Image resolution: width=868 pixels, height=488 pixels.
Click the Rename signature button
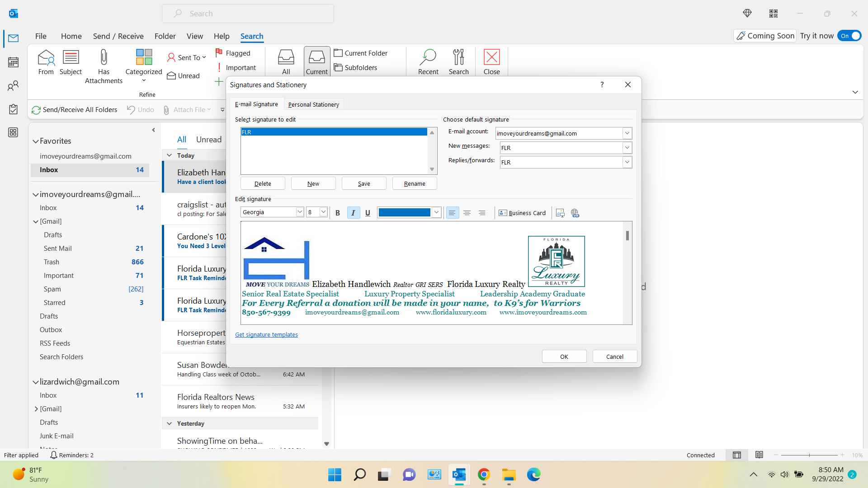(415, 183)
